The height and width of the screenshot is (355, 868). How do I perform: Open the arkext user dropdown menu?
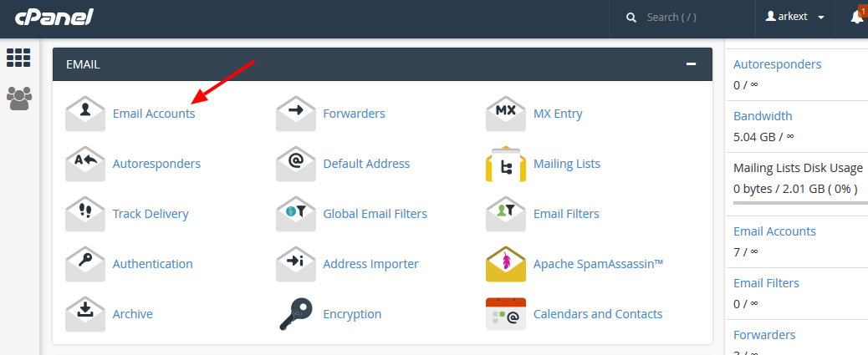click(794, 18)
